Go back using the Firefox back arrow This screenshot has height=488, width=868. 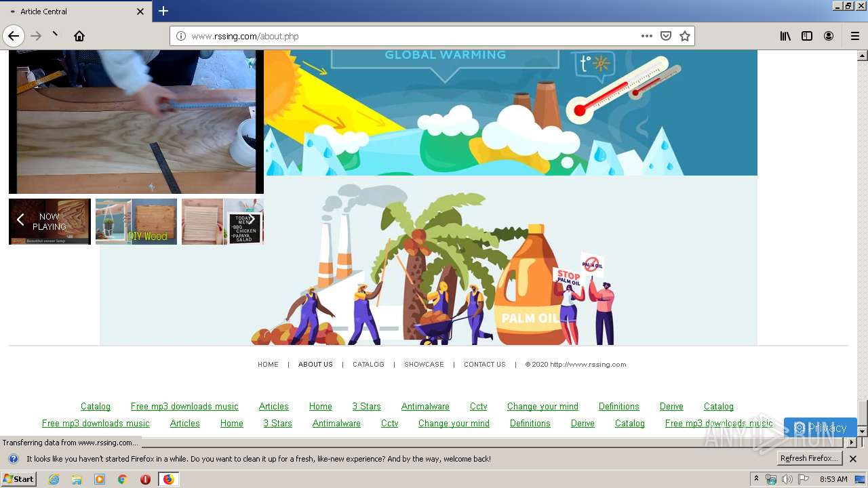(x=14, y=36)
